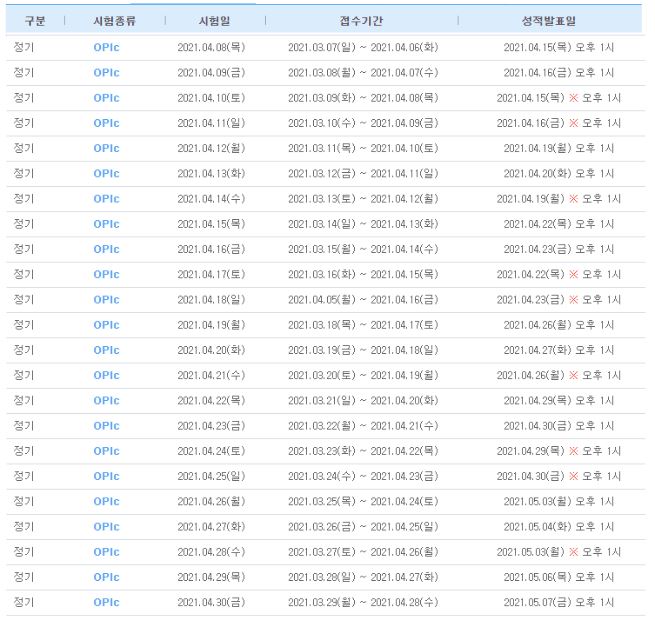
Task: Click registration period 2021.03.10(수) ~ 2021.04.09(금)
Action: (363, 123)
